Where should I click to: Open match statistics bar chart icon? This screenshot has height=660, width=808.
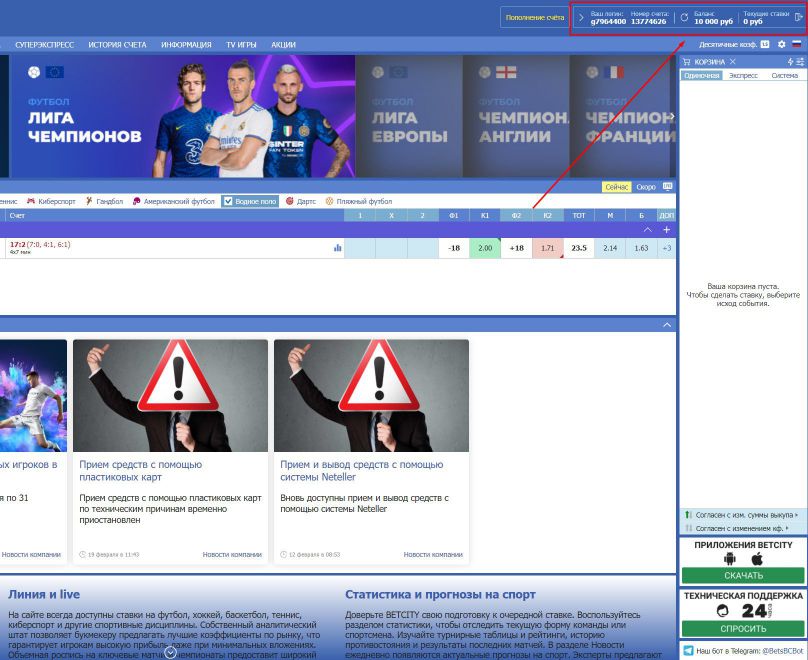pos(337,248)
